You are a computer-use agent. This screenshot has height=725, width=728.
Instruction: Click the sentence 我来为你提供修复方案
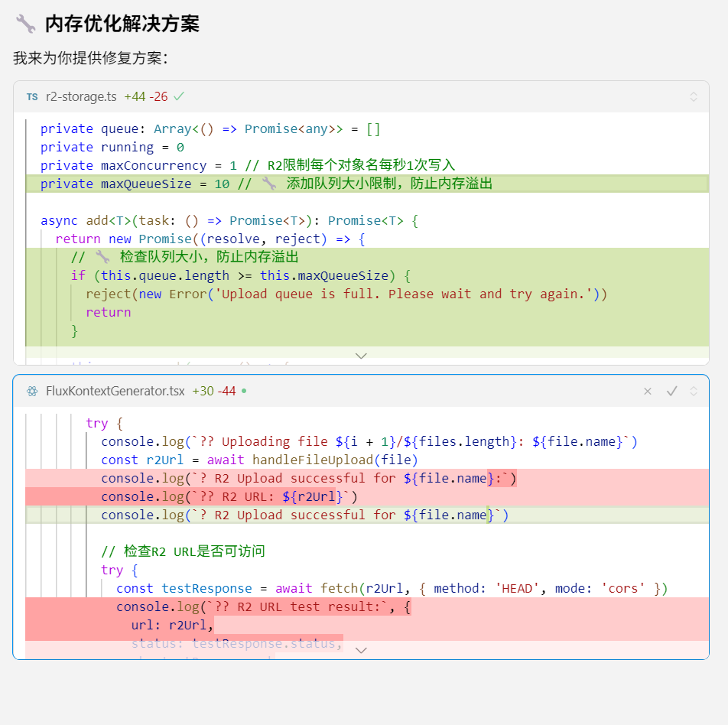(x=90, y=58)
